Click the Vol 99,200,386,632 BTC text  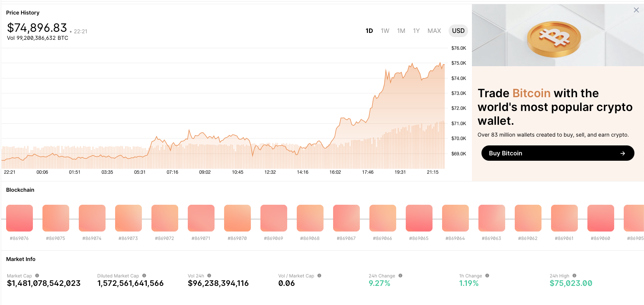click(37, 38)
